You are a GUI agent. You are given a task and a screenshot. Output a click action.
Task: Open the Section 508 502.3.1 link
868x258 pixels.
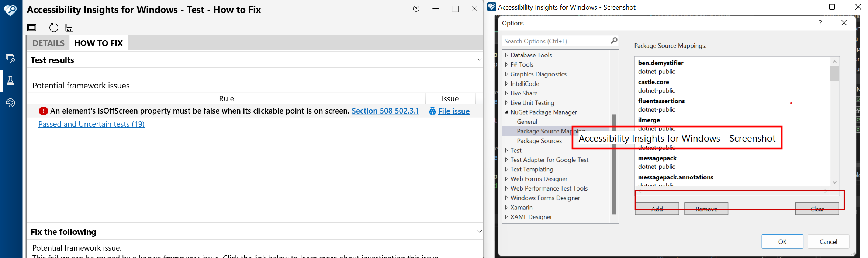[385, 111]
